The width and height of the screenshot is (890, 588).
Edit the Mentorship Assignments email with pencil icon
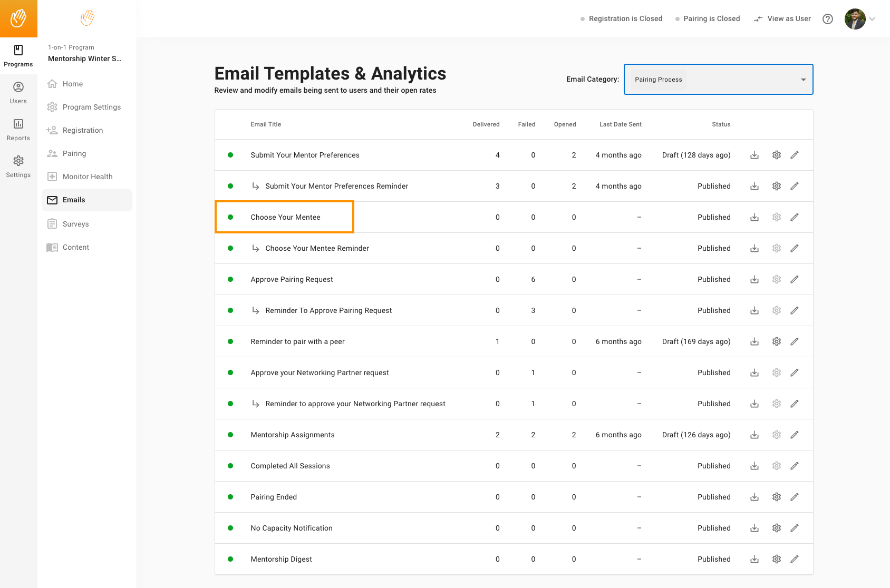(x=795, y=435)
